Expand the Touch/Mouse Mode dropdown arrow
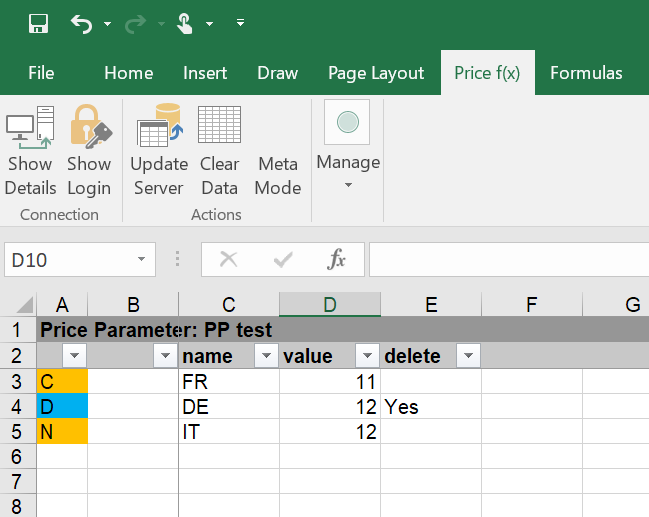The width and height of the screenshot is (649, 517). click(x=209, y=24)
